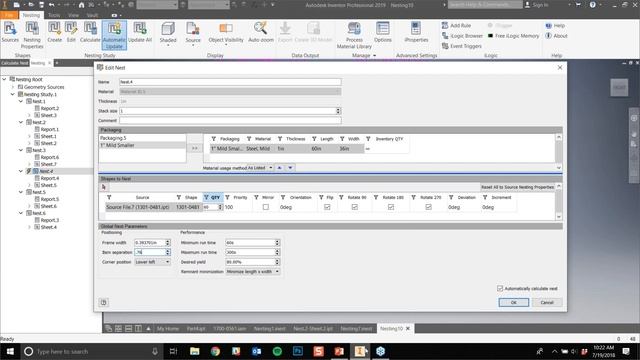640x360 pixels.
Task: Open the File menu tab
Action: pyautogui.click(x=9, y=15)
